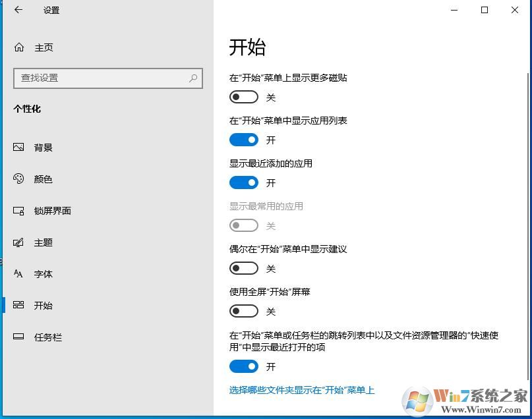Select the 开始 (Start) tiles icon

tap(19, 305)
